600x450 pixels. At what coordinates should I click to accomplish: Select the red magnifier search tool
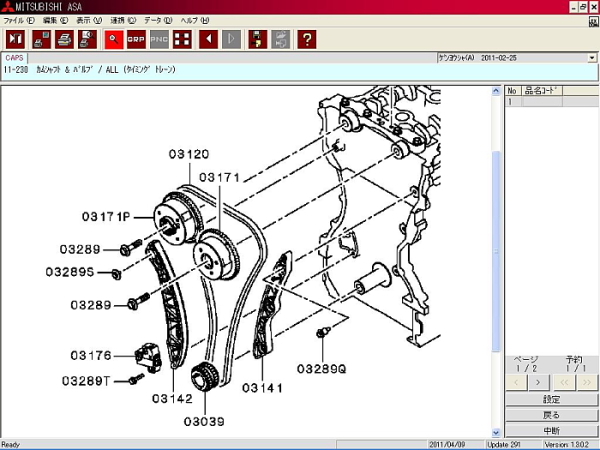113,39
